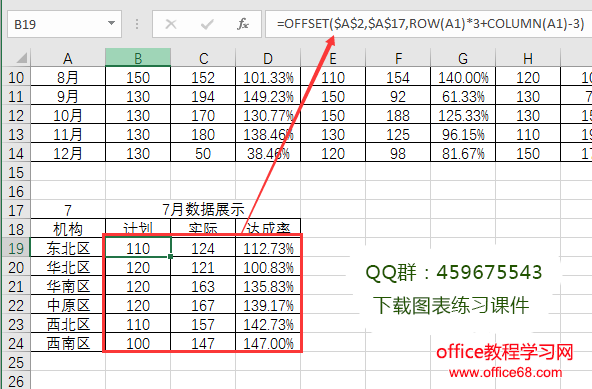Click cell value 101.33%

click(x=268, y=77)
